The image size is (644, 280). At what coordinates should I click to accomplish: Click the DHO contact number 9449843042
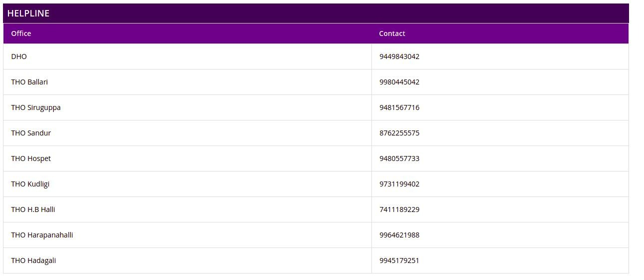[399, 56]
